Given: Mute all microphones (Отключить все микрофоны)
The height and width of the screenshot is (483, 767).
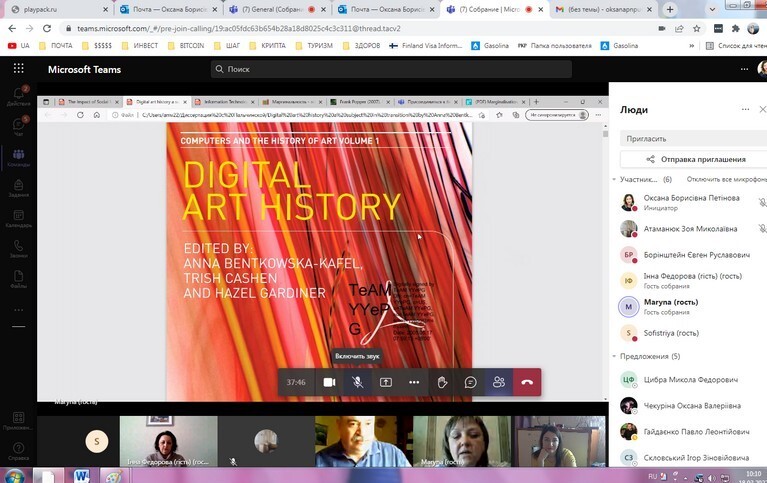Looking at the screenshot, I should 726,180.
